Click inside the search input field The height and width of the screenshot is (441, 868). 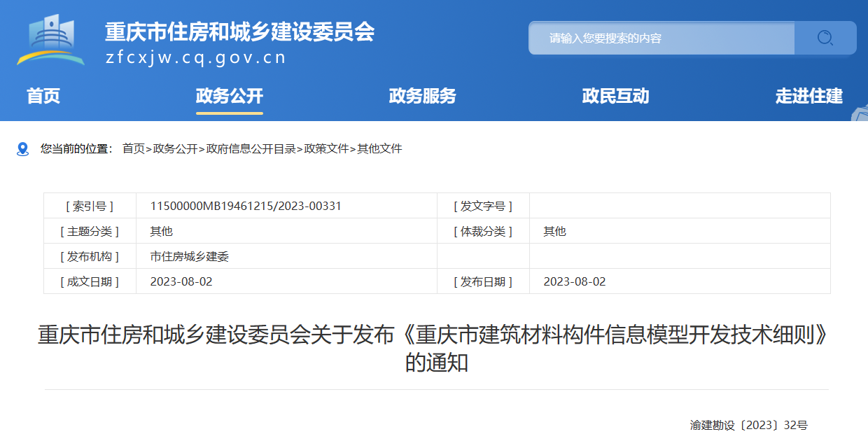coord(658,38)
